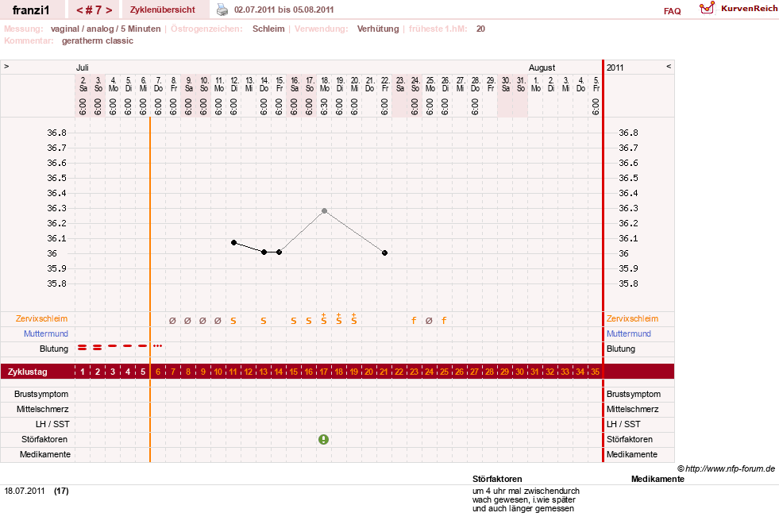This screenshot has width=779, height=532.
Task: Click the LH / SST row label on left
Action: [52, 424]
